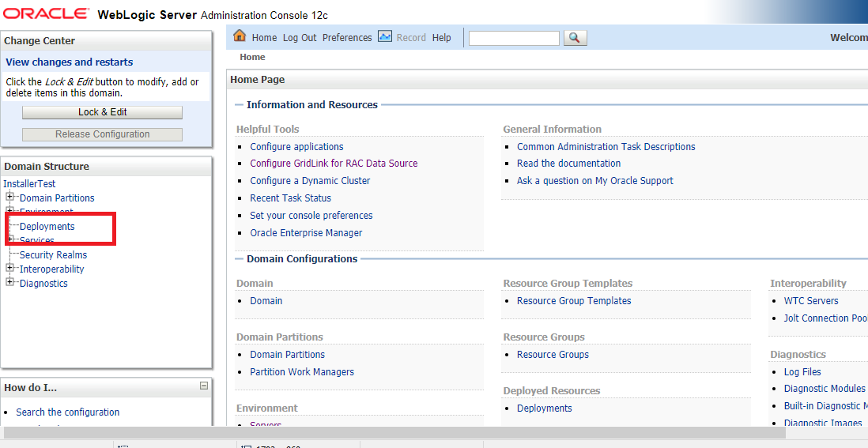868x448 pixels.
Task: Click the Record chart icon
Action: pos(385,36)
